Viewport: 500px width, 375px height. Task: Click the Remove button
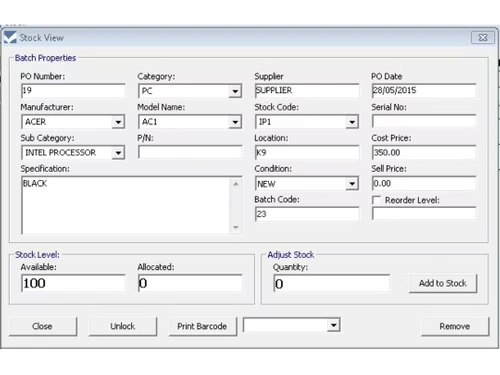point(455,326)
